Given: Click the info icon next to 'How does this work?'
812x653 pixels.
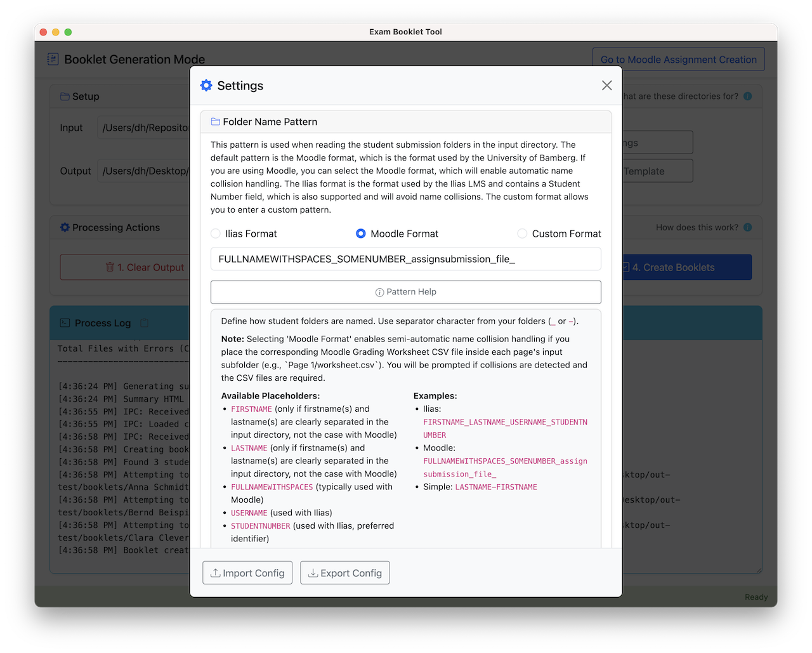Looking at the screenshot, I should click(747, 227).
